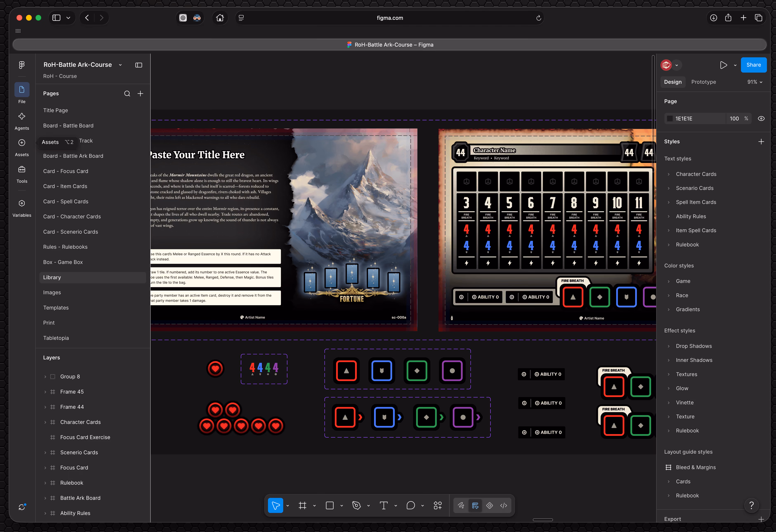This screenshot has width=776, height=532.
Task: Select the Text tool
Action: coord(384,506)
